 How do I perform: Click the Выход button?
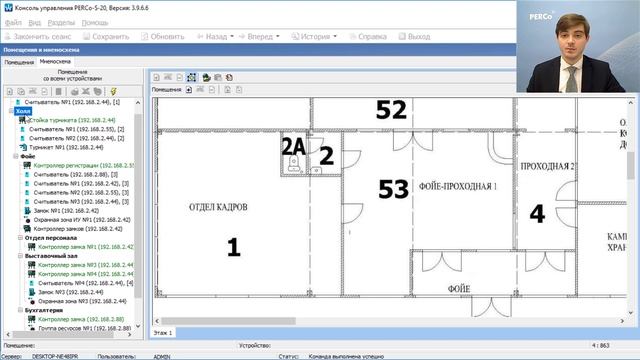click(x=414, y=36)
